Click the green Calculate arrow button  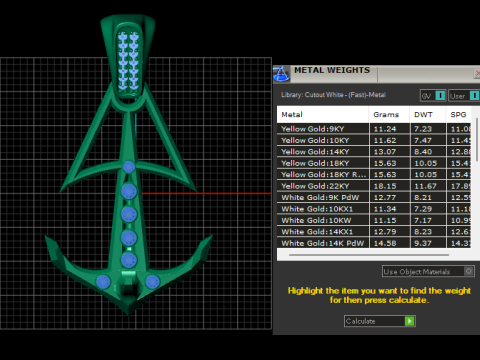409,321
